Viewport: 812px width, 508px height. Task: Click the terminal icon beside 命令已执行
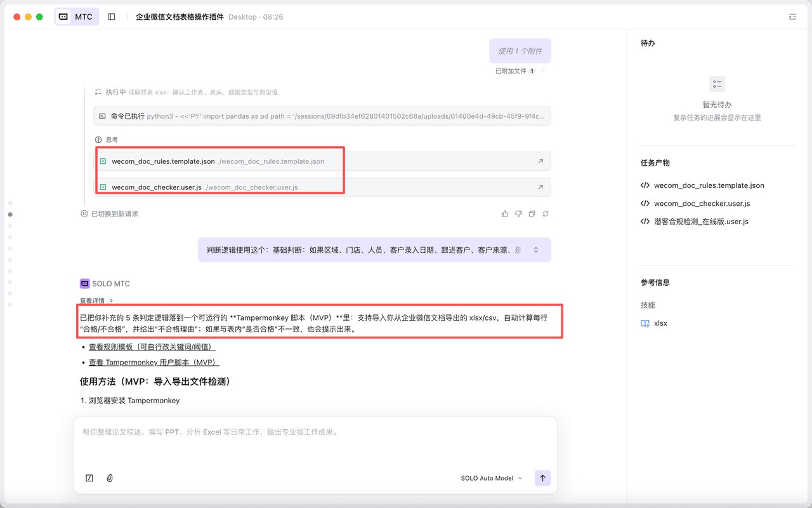point(102,116)
